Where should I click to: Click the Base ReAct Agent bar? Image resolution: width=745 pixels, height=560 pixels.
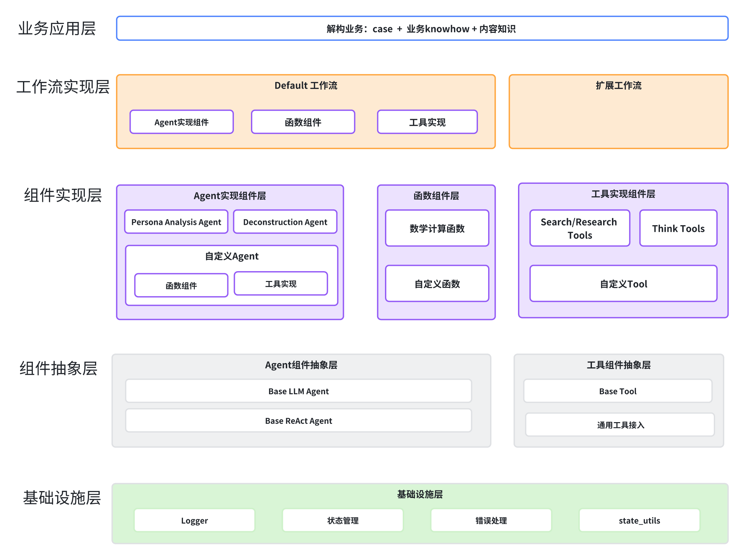point(298,421)
